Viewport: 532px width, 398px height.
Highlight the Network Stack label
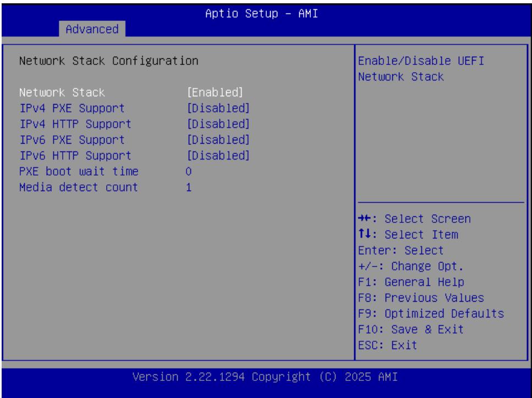pyautogui.click(x=62, y=92)
